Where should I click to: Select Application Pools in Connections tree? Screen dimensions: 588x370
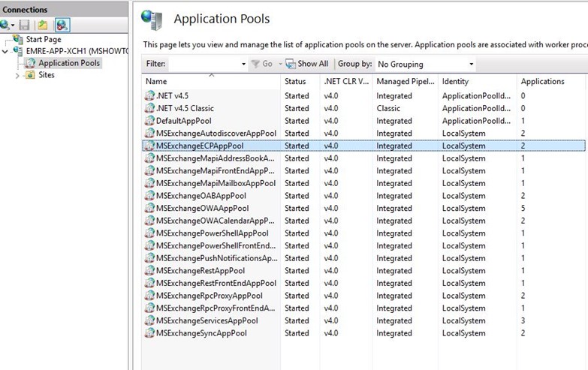pos(69,63)
